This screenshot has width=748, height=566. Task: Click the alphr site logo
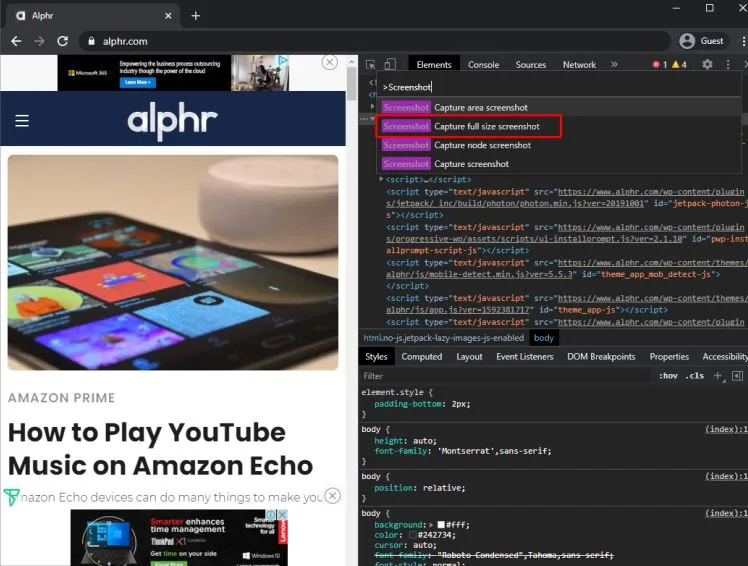pos(173,119)
